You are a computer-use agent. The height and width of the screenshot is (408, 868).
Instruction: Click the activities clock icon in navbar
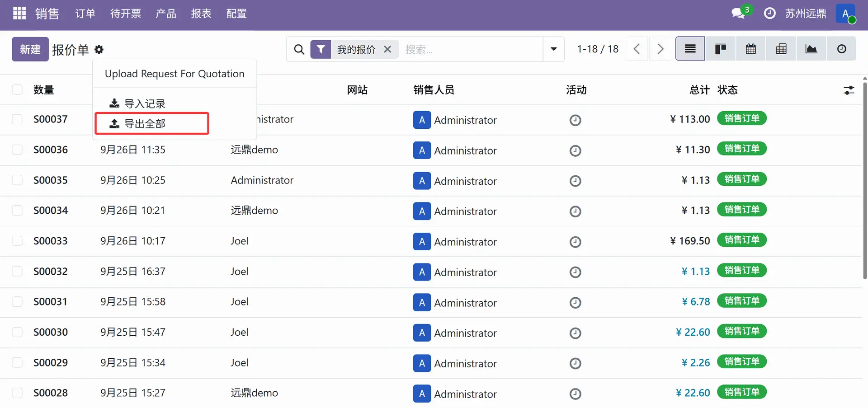pos(769,14)
